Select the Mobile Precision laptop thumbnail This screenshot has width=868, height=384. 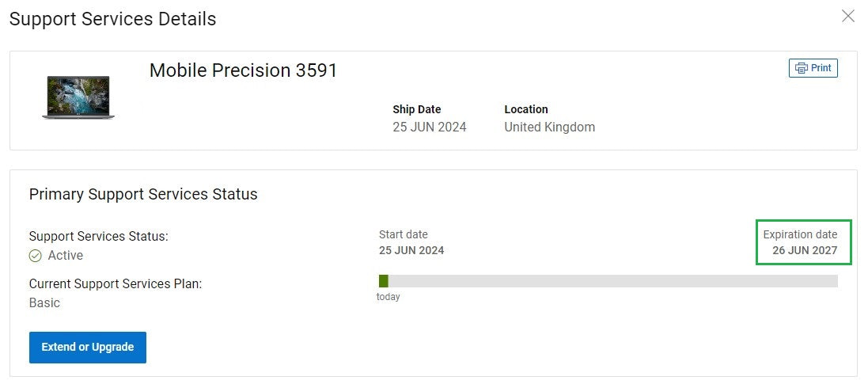coord(78,98)
